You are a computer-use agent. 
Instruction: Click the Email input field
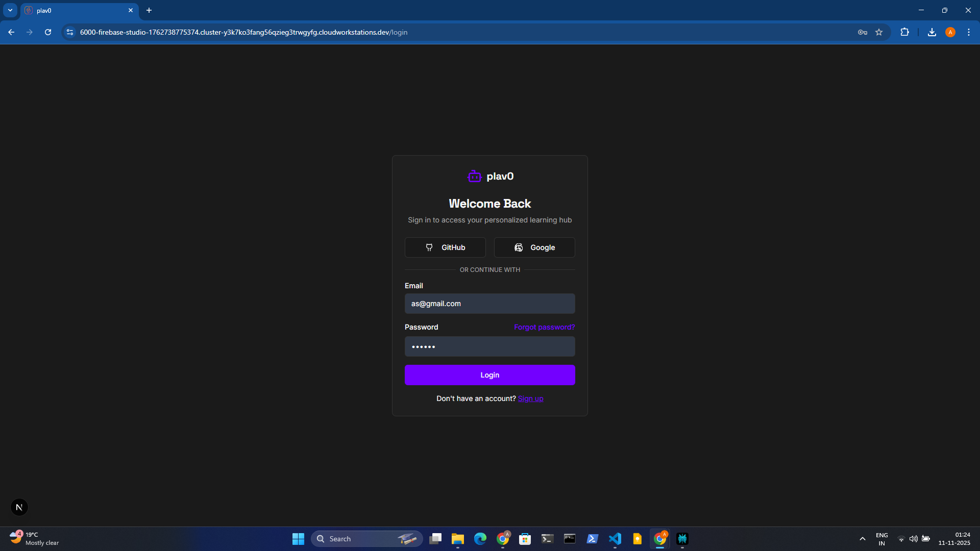[x=489, y=304]
